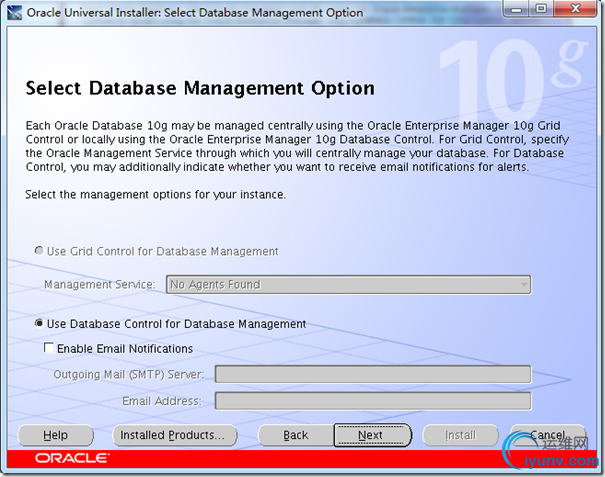Cancel the Oracle installation

point(548,435)
